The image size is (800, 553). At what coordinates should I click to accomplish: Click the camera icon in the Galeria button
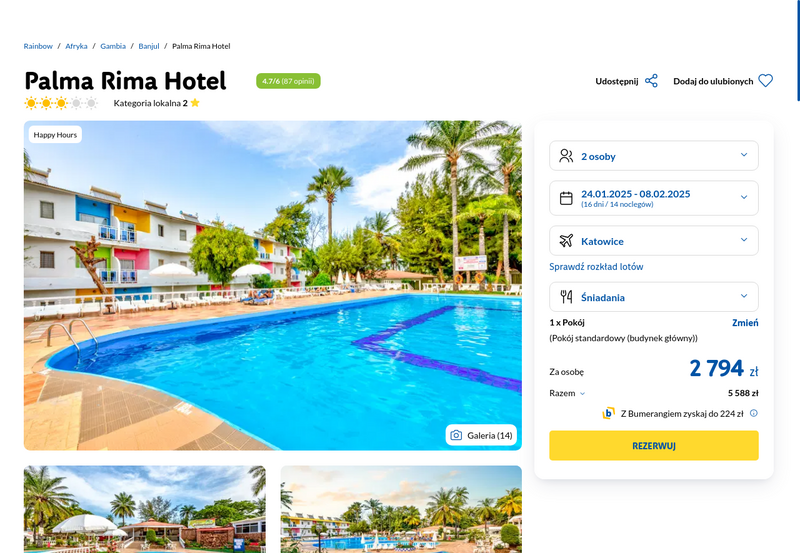(456, 435)
